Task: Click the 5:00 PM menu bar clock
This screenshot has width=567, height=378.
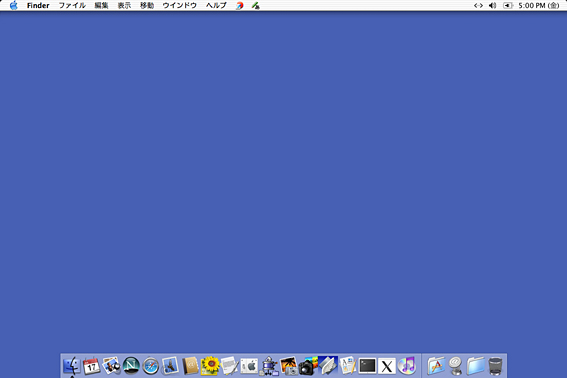Action: pos(539,5)
